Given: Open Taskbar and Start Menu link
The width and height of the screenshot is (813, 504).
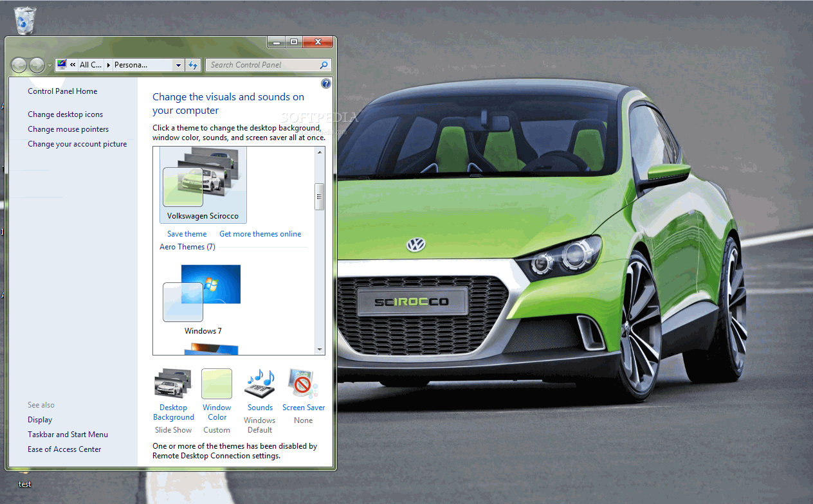Looking at the screenshot, I should [68, 435].
